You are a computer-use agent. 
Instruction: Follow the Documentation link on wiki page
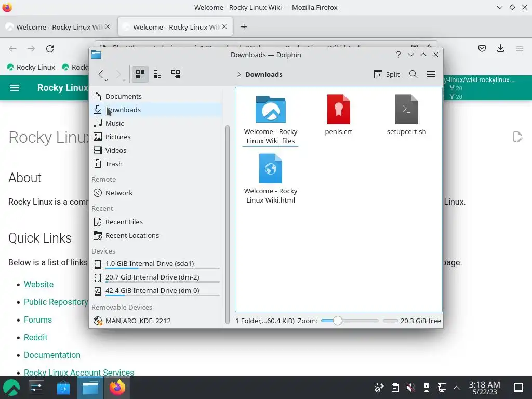(52, 355)
